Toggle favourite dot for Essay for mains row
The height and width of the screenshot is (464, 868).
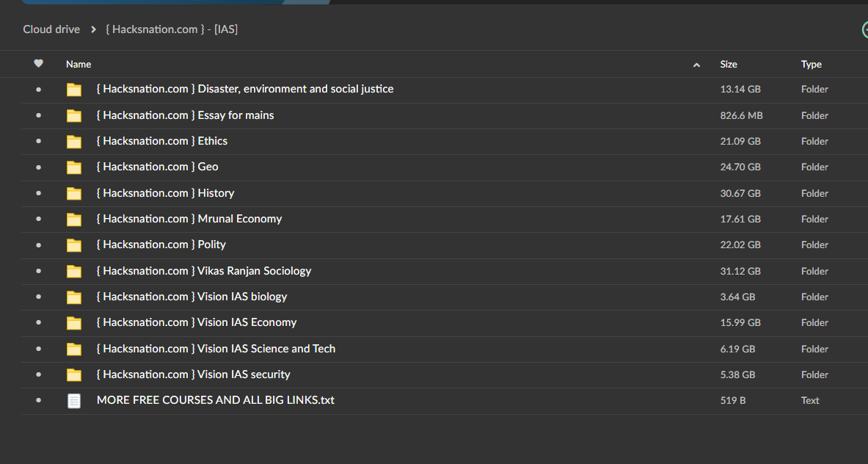(x=38, y=115)
